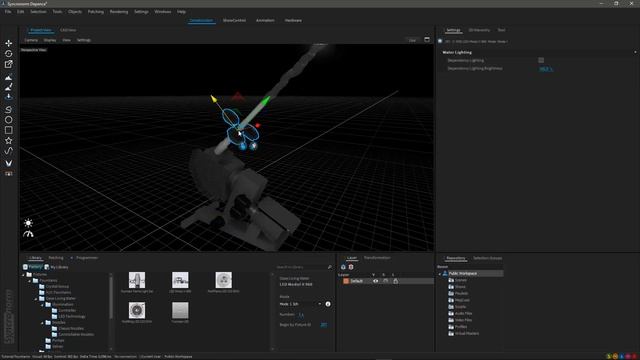
Task: Open the File menu
Action: pyautogui.click(x=8, y=12)
